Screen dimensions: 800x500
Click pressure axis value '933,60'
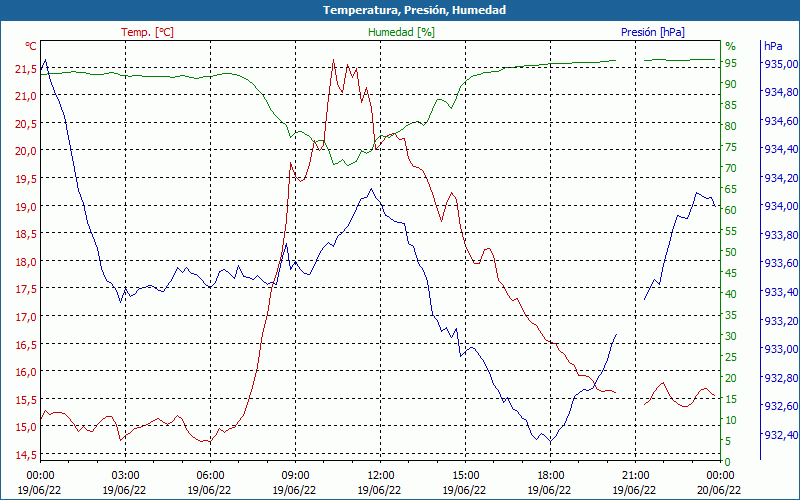779,263
